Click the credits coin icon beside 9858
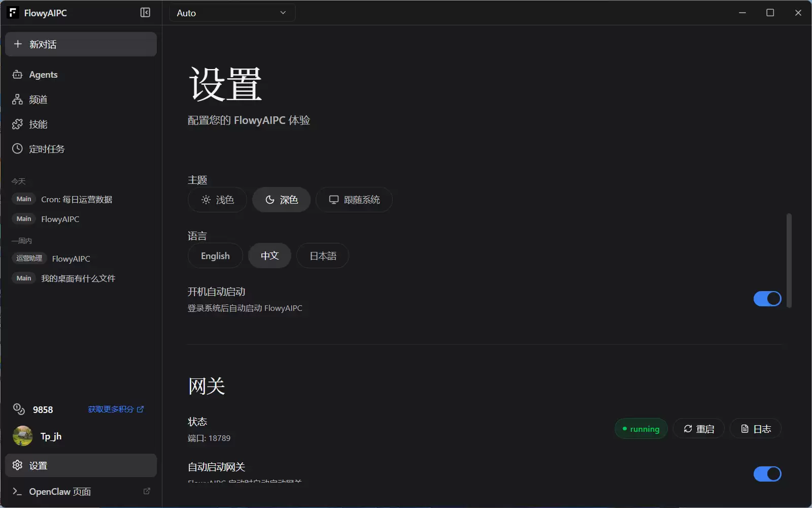This screenshot has width=812, height=508. pyautogui.click(x=19, y=409)
